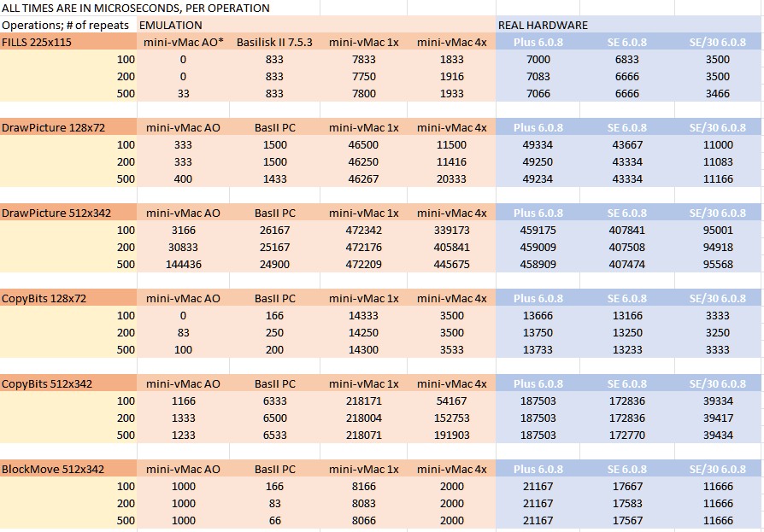Select the cell showing 46500
The height and width of the screenshot is (532, 764).
click(x=363, y=144)
